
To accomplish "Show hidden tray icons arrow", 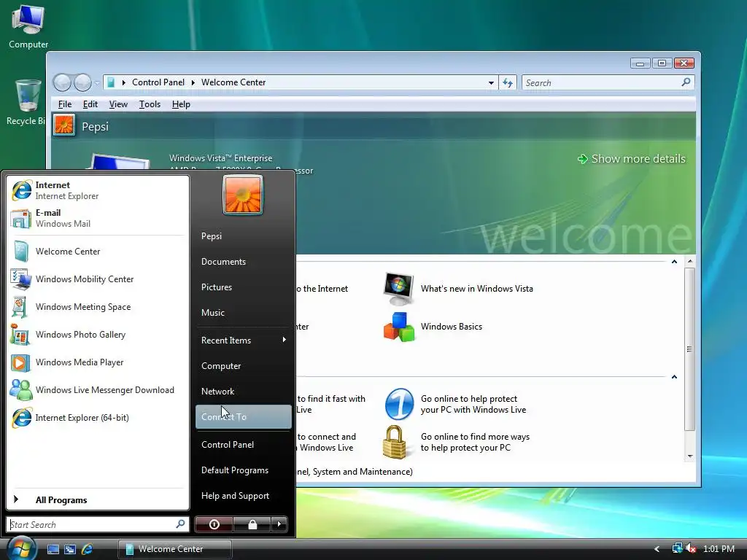I will [x=657, y=549].
